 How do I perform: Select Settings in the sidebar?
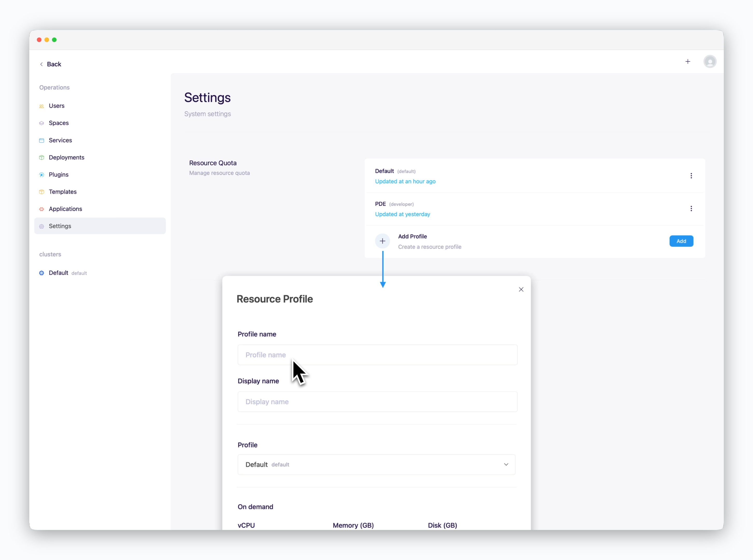click(x=100, y=226)
